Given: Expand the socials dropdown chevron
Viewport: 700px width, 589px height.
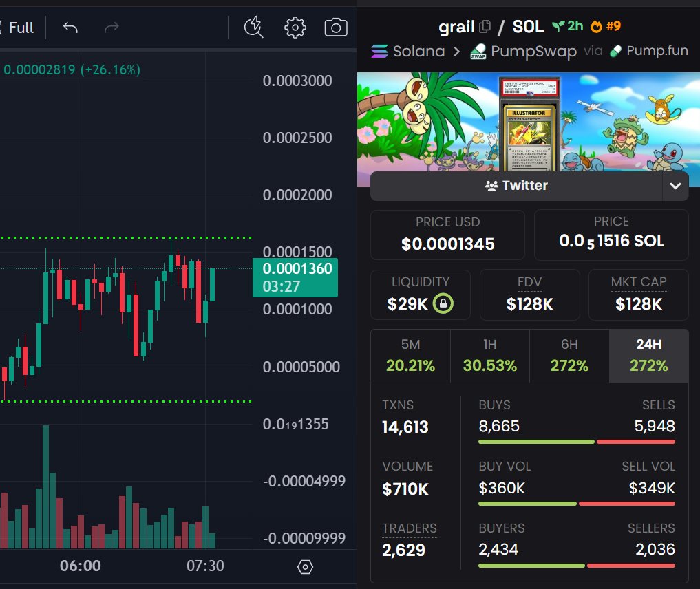Looking at the screenshot, I should click(675, 186).
